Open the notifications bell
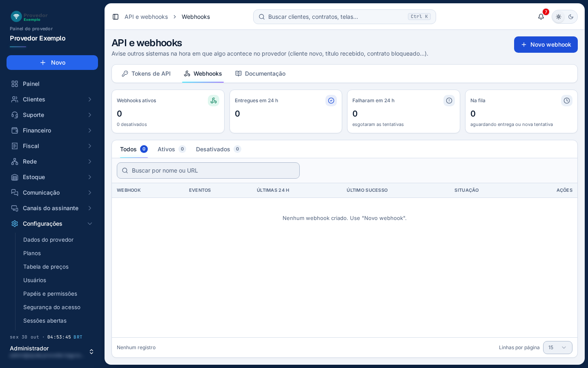 [541, 17]
